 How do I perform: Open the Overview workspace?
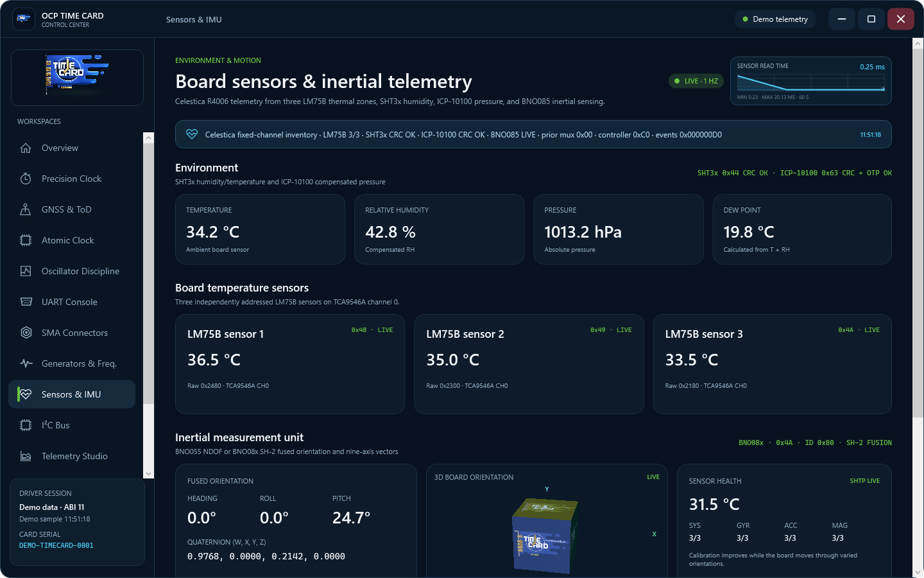click(72, 148)
